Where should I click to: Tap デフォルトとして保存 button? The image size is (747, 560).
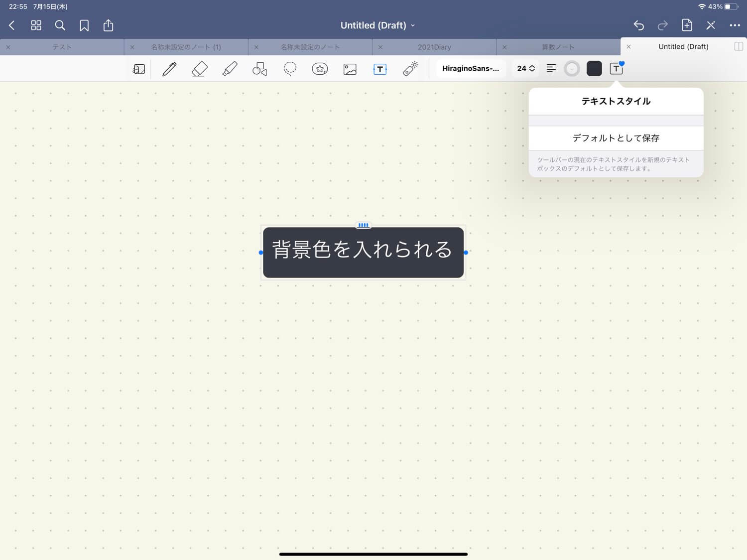tap(616, 138)
